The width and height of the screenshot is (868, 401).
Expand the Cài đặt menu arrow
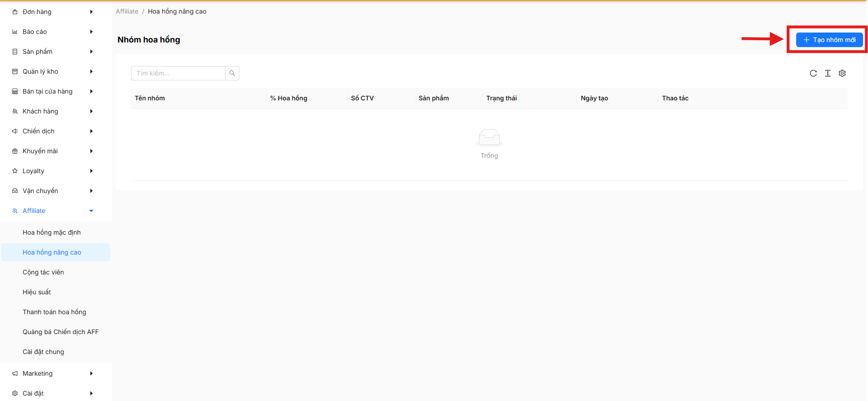[x=91, y=393]
